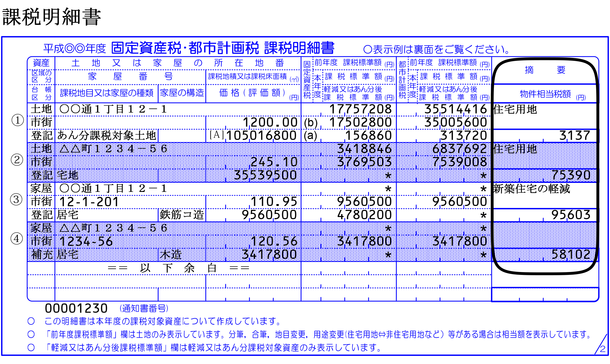
Task: Click the value 35514416
Action: [x=456, y=109]
